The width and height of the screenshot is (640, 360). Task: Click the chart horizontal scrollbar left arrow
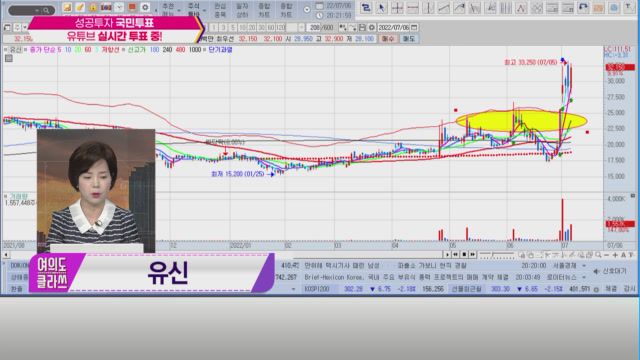tap(6, 255)
